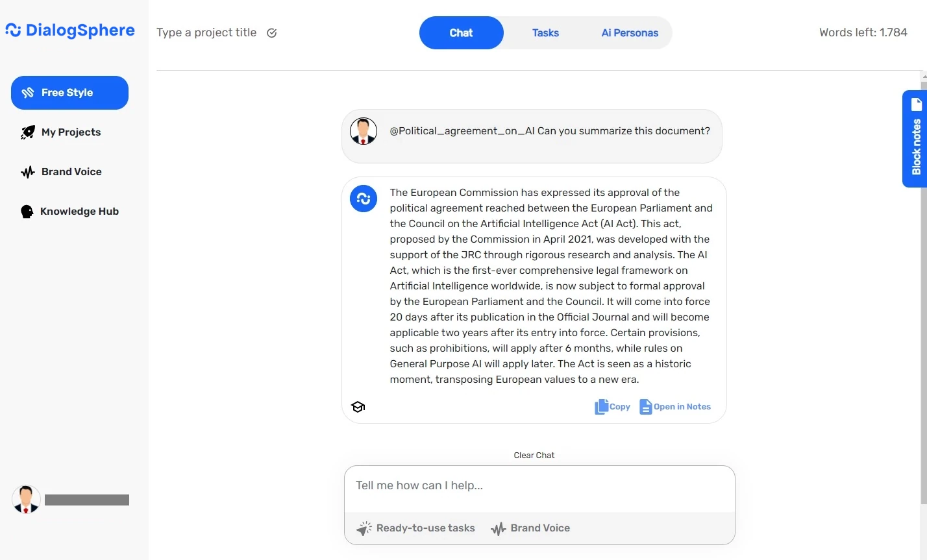Click the DialogSphere logo icon

point(13,30)
